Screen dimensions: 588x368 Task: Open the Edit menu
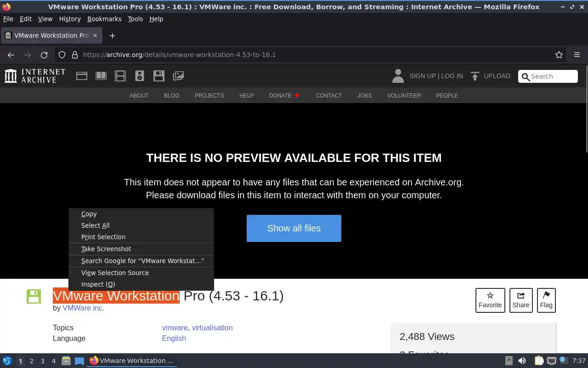26,19
